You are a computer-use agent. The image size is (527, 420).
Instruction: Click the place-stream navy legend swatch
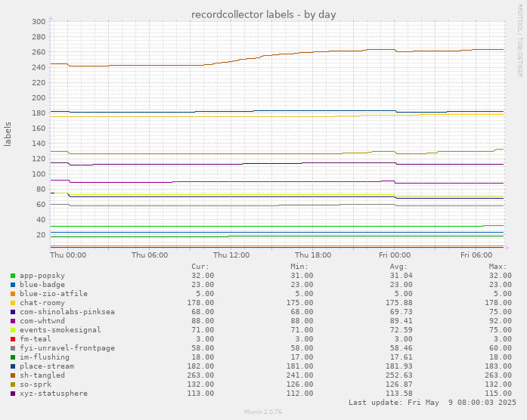click(x=13, y=366)
